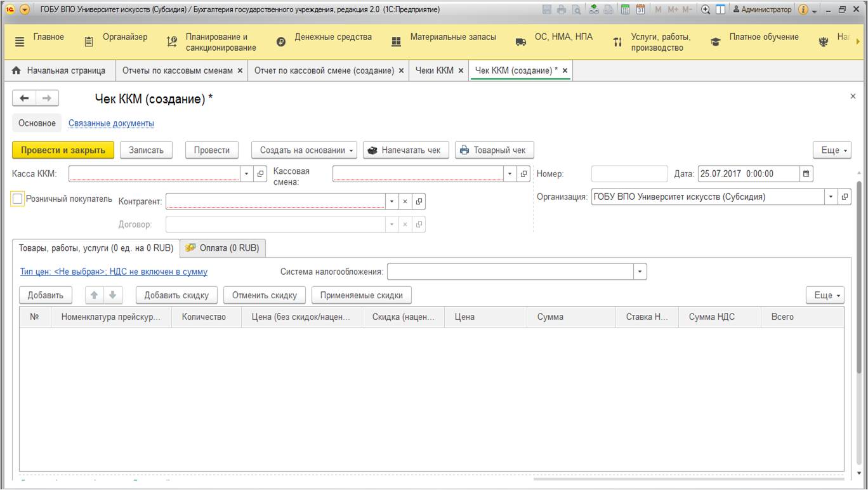Click the open-form icon beside Касса ККМ
The image size is (868, 490).
260,173
